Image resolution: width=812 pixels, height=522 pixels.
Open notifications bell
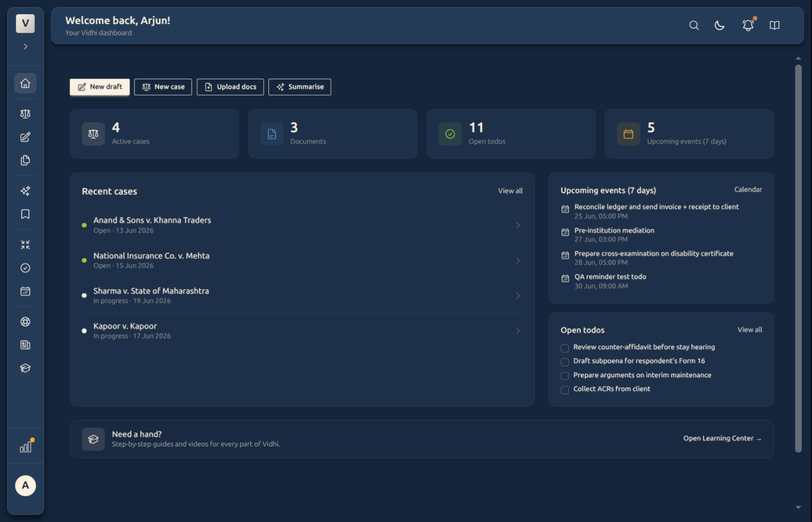[748, 25]
